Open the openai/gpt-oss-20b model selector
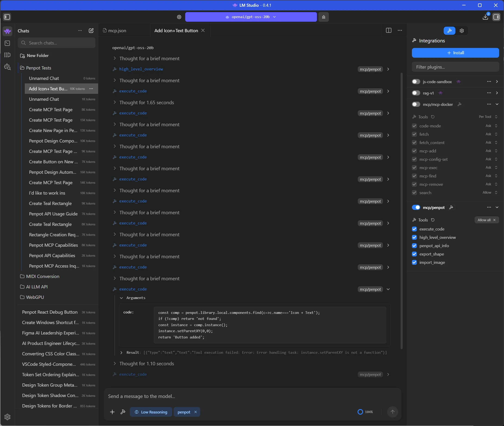Image resolution: width=504 pixels, height=426 pixels. coord(251,17)
